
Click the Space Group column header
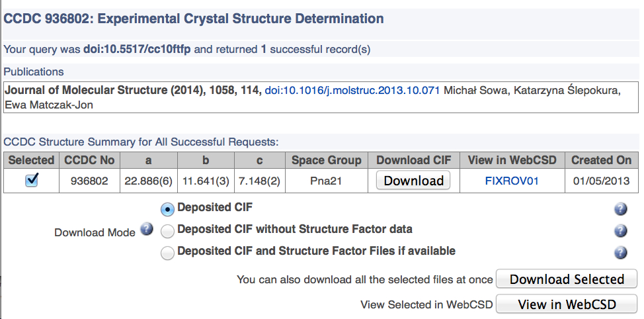click(327, 160)
